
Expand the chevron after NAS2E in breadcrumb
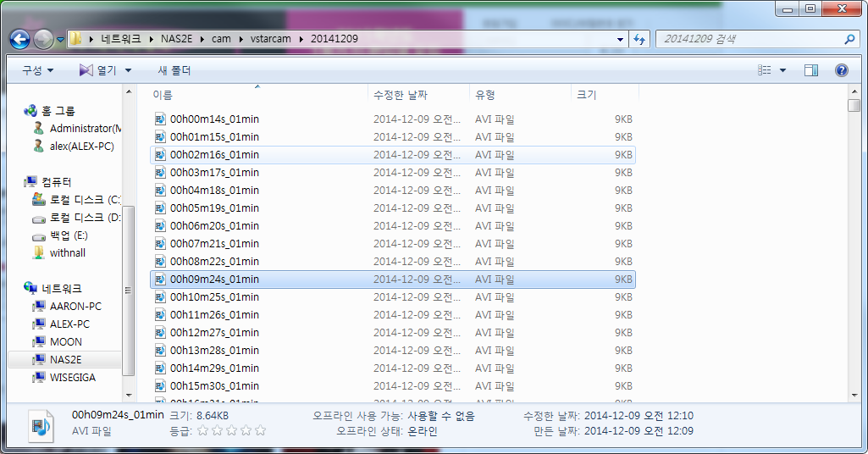coord(202,39)
